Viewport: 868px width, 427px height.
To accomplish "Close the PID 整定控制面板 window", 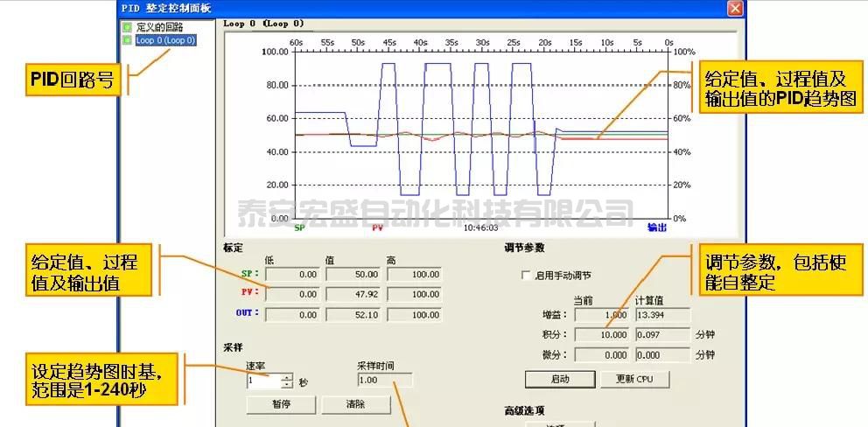I will 735,8.
